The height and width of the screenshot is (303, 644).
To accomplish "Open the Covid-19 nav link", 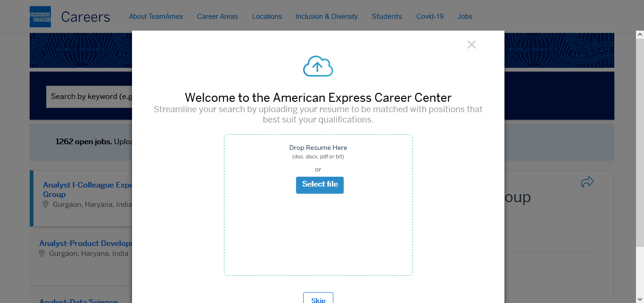I will point(430,16).
